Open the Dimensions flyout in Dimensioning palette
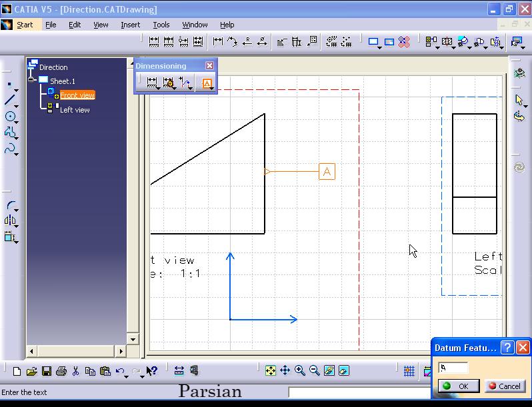Screen dimensions: 532x407 click(159, 89)
